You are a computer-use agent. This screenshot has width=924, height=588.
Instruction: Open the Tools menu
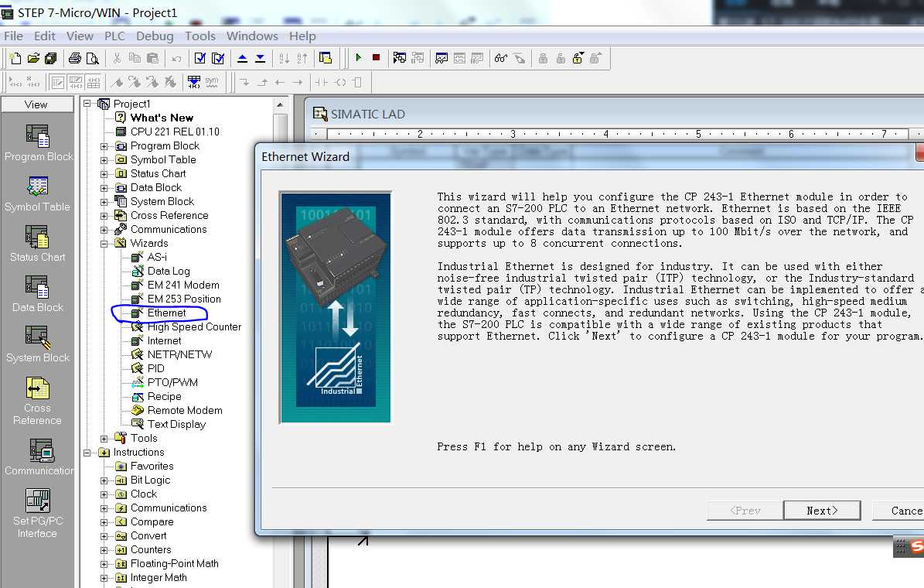199,36
